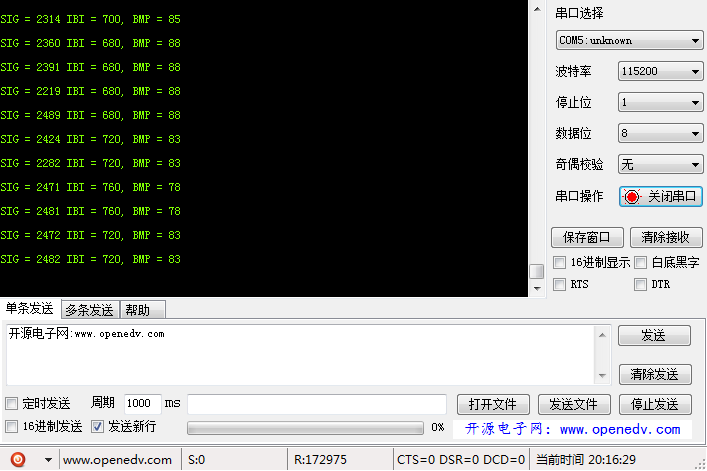The width and height of the screenshot is (707, 471).
Task: Open the 停止位 stop bits dropdown
Action: pyautogui.click(x=660, y=102)
